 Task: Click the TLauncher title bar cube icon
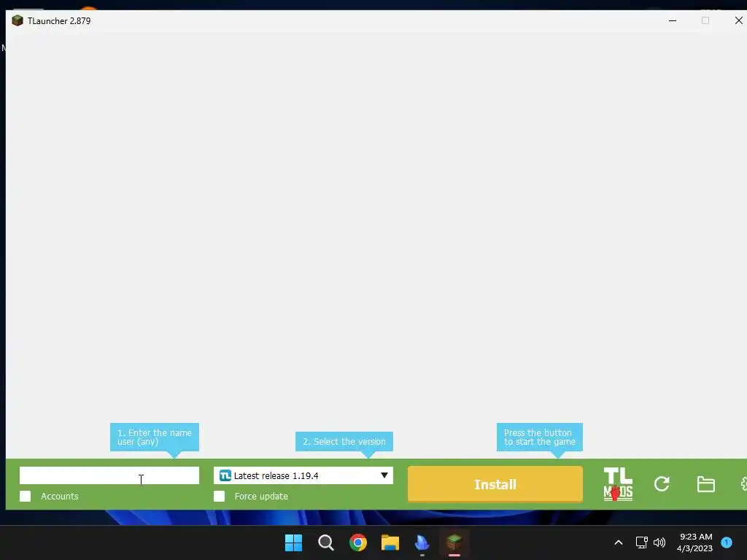pyautogui.click(x=18, y=20)
